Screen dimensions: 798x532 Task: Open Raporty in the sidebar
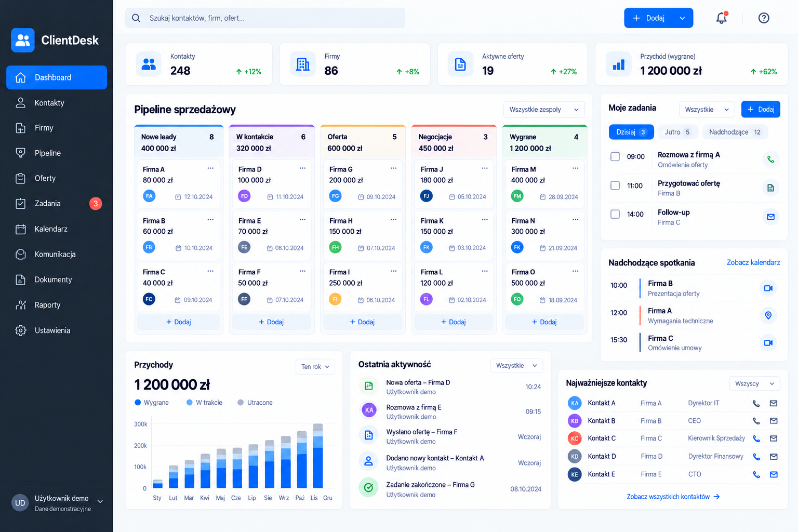pyautogui.click(x=57, y=305)
